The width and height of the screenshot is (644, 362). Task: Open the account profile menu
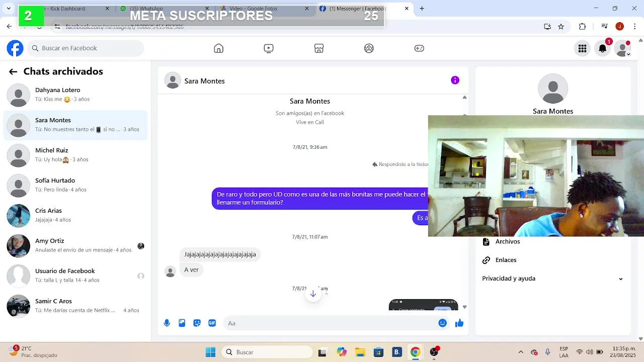(623, 48)
